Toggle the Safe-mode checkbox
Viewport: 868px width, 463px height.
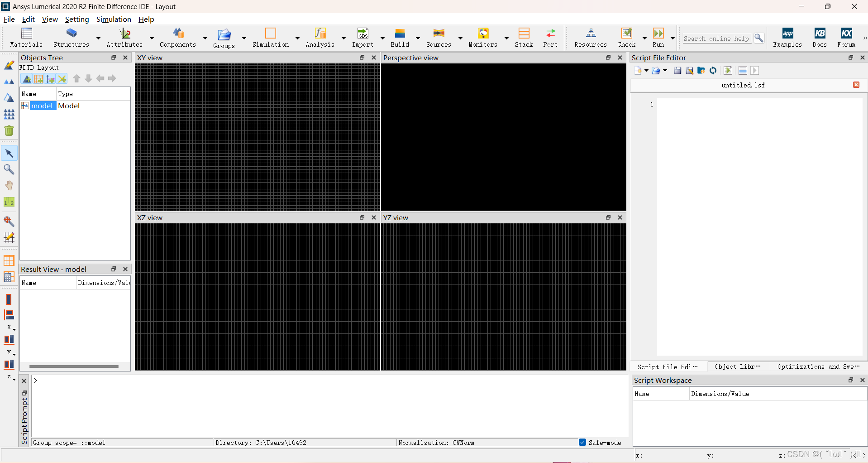pos(582,442)
